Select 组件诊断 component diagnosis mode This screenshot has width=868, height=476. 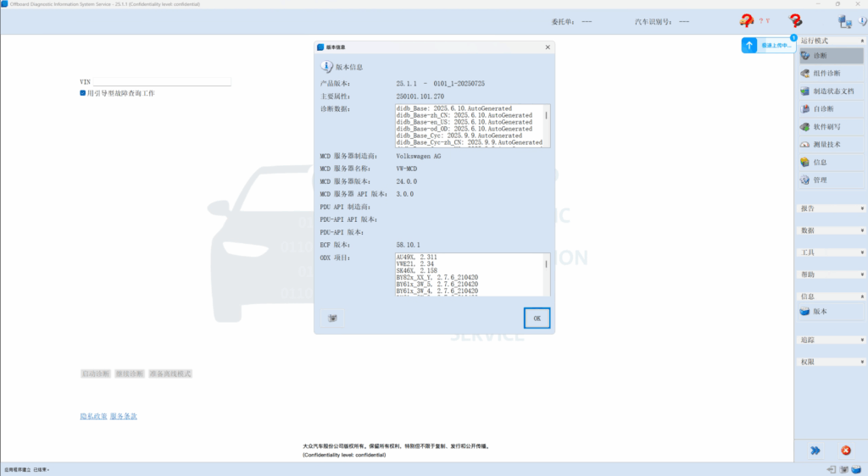pyautogui.click(x=826, y=74)
